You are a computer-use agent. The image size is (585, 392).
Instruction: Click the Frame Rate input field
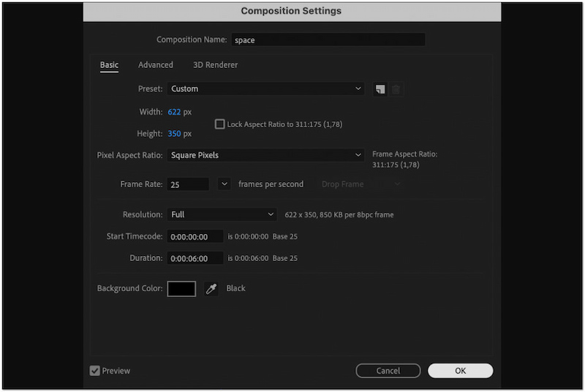click(x=188, y=185)
